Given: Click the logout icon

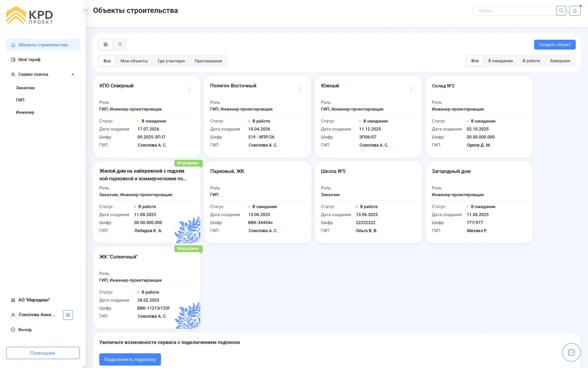Looking at the screenshot, I should pos(13,330).
